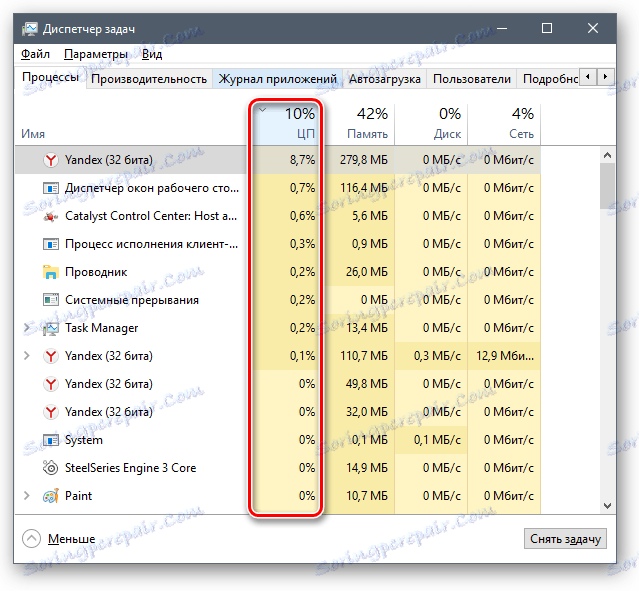Open the Вид menu

click(x=152, y=54)
